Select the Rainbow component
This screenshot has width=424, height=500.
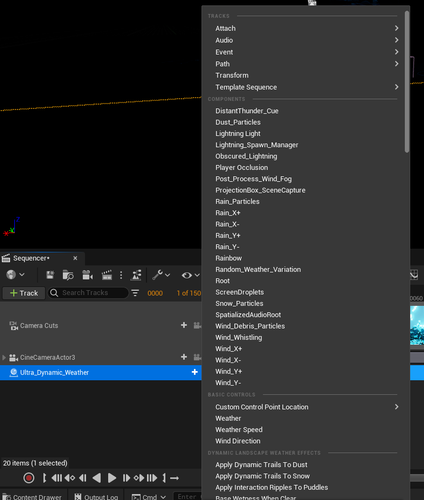pos(305,258)
